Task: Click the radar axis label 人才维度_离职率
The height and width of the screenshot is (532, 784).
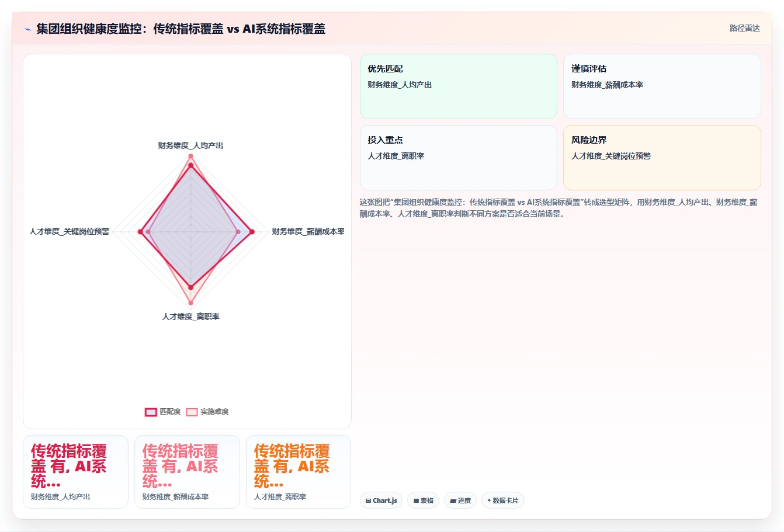Action: click(x=190, y=317)
